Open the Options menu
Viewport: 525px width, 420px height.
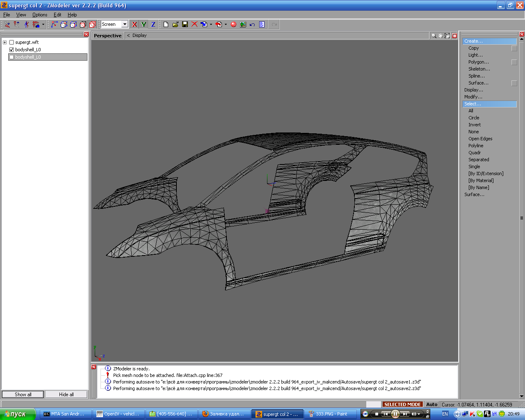point(40,15)
